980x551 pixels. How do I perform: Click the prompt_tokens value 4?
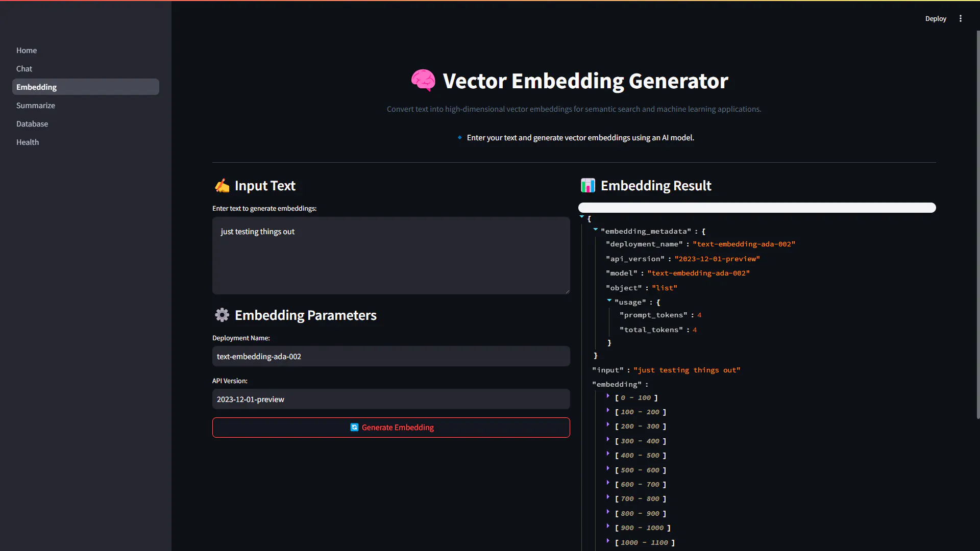coord(699,315)
